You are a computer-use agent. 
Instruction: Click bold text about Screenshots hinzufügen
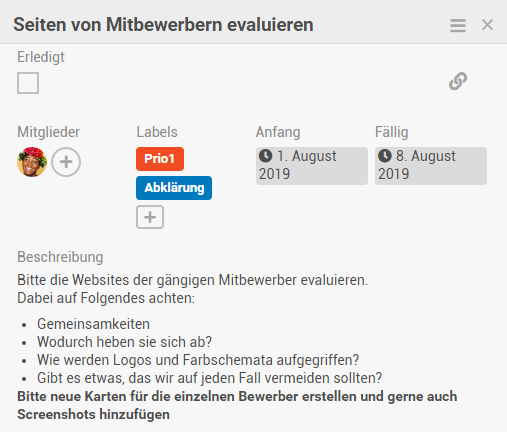coord(237,405)
